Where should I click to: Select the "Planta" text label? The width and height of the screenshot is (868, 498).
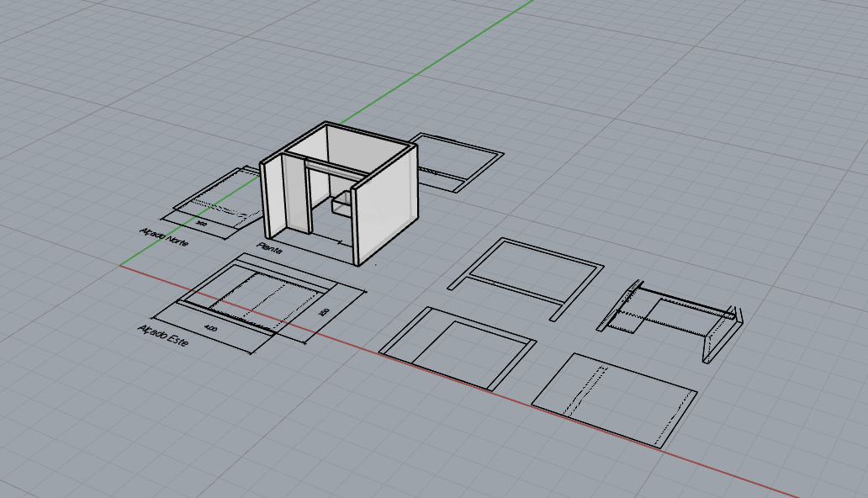(x=270, y=248)
